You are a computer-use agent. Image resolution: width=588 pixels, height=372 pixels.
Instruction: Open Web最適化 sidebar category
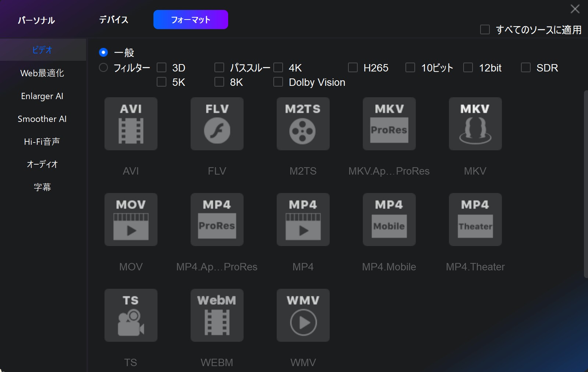click(x=42, y=73)
